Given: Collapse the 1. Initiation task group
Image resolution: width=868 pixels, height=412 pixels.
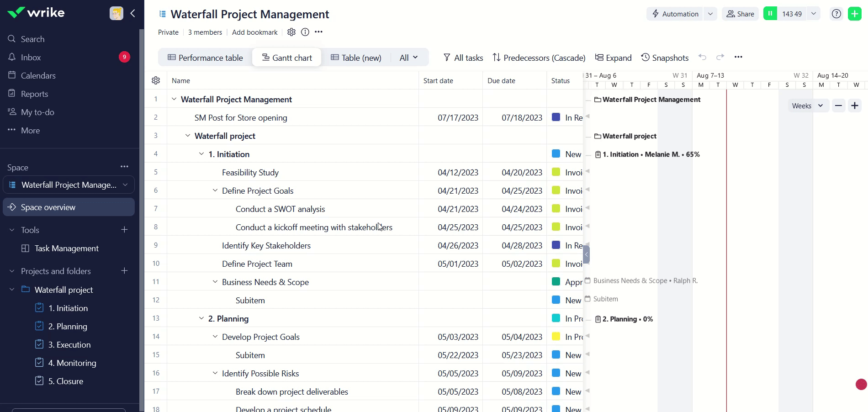Looking at the screenshot, I should point(201,154).
